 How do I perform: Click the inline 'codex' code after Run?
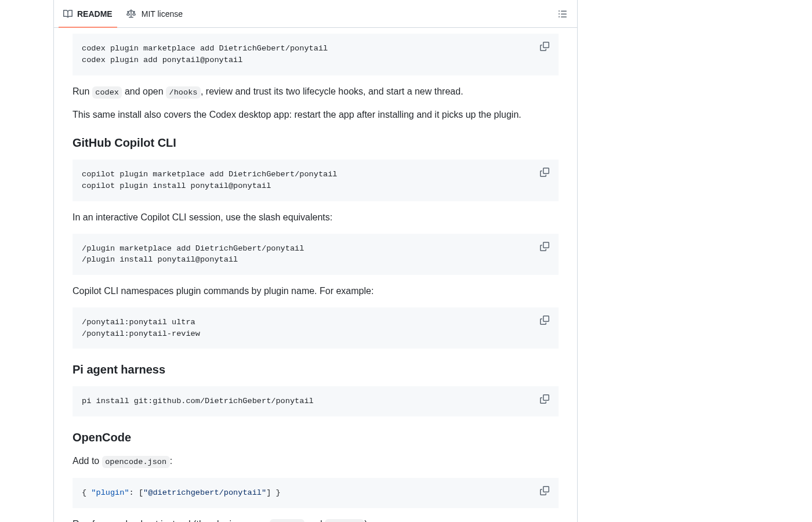[x=107, y=92]
